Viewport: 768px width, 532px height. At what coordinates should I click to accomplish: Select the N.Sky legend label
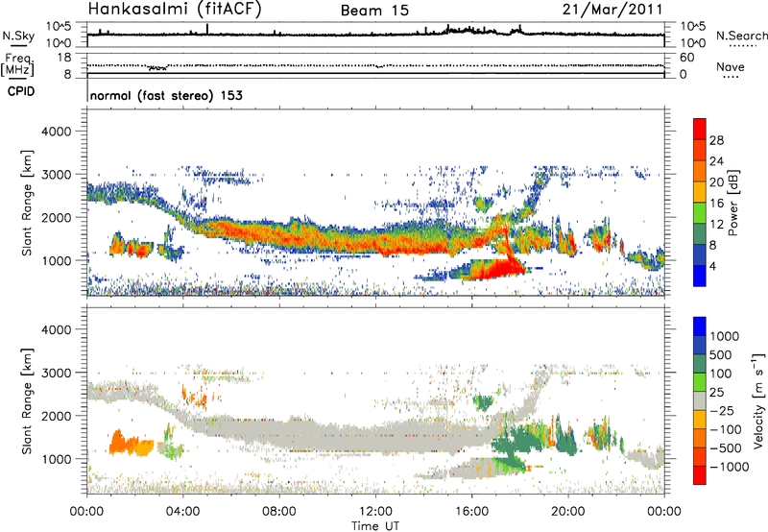[18, 36]
